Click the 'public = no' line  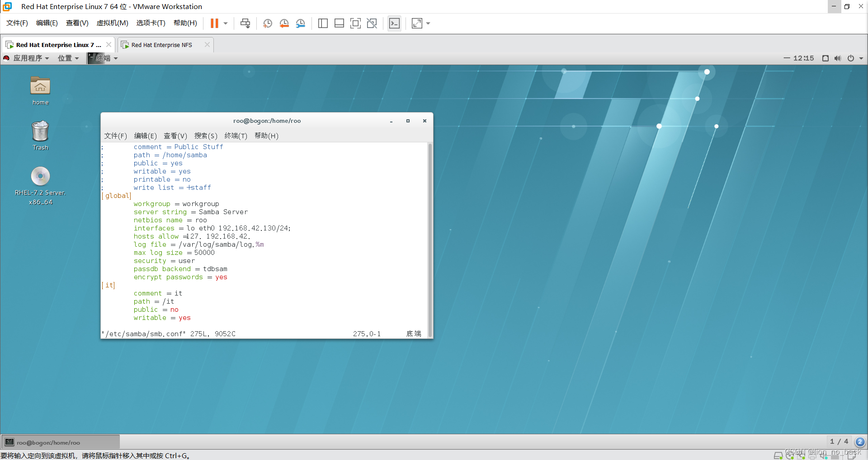[x=156, y=310]
